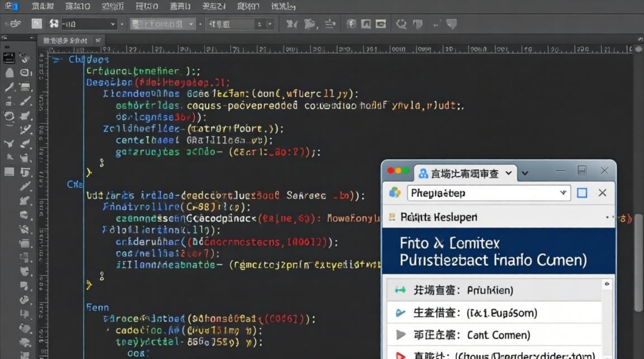Viewport: 644px width, 359px height.
Task: Expand the Phepiaetep combo box arrow
Action: click(x=563, y=193)
